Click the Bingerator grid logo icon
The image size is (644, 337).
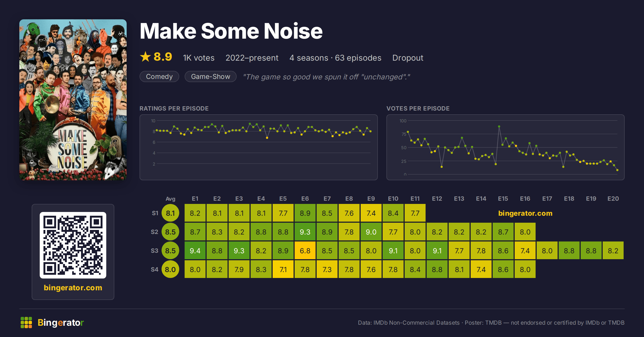click(26, 323)
